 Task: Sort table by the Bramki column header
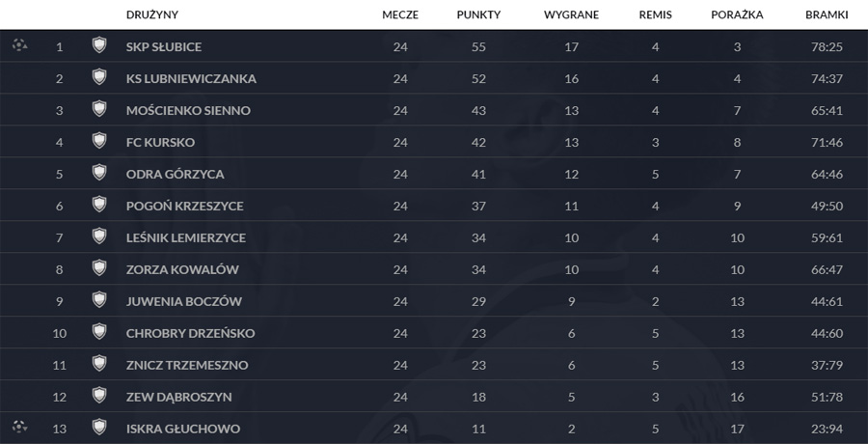click(x=827, y=15)
